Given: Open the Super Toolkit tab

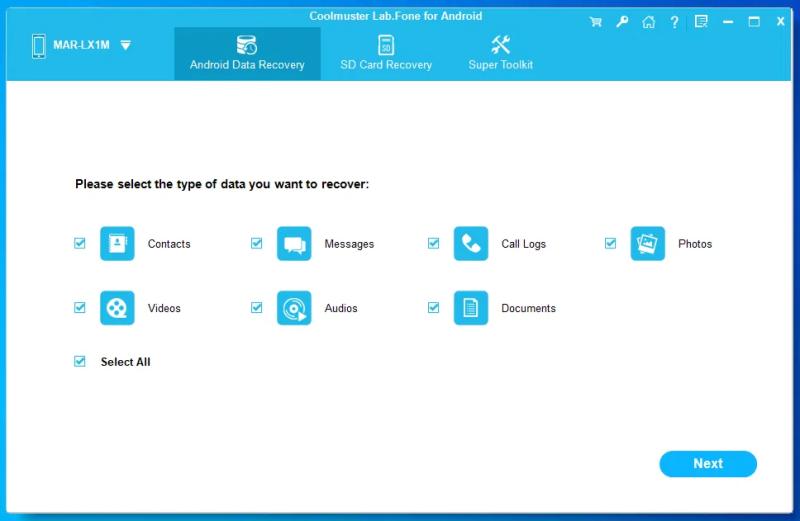Looking at the screenshot, I should pos(501,54).
